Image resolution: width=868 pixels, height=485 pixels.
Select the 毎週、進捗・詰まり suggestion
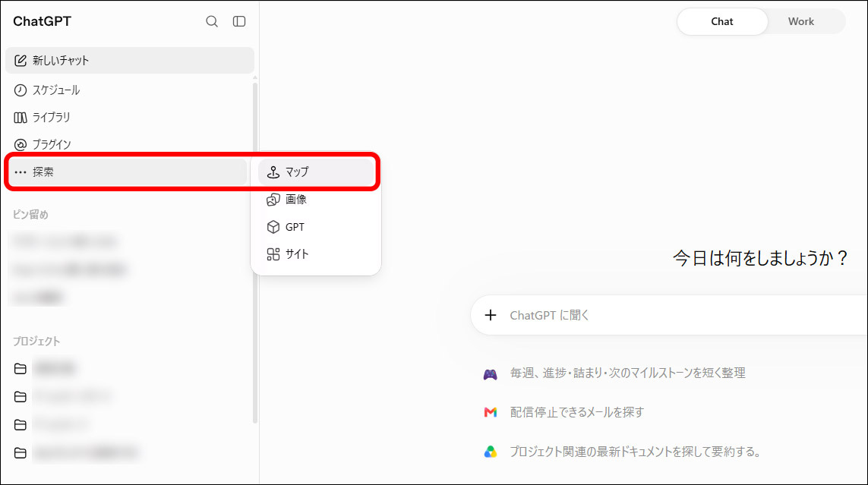pos(627,373)
